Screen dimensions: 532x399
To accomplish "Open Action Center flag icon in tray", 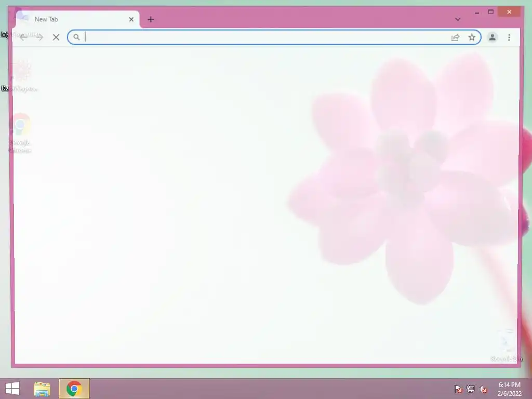I will point(458,389).
